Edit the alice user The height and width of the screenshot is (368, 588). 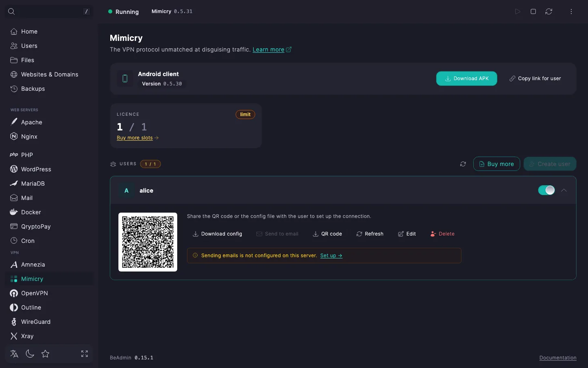tap(407, 234)
